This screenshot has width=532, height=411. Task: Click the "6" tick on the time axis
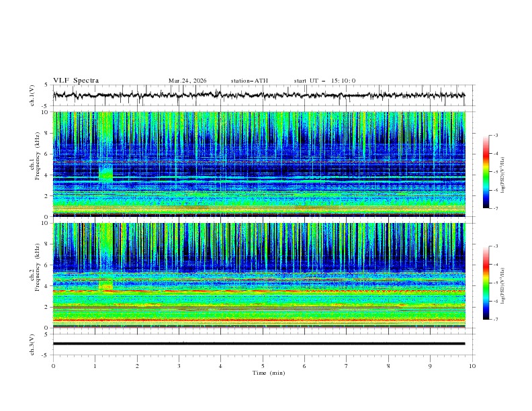point(304,366)
